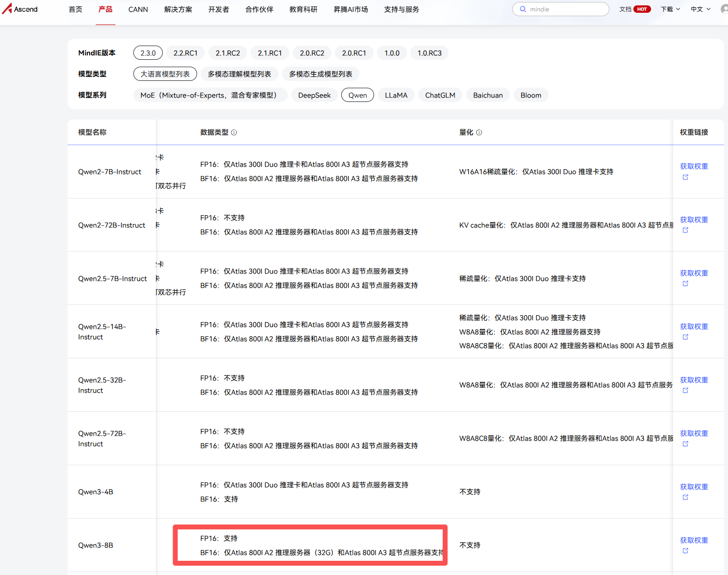
Task: Filter by Qwen model series
Action: pyautogui.click(x=358, y=95)
